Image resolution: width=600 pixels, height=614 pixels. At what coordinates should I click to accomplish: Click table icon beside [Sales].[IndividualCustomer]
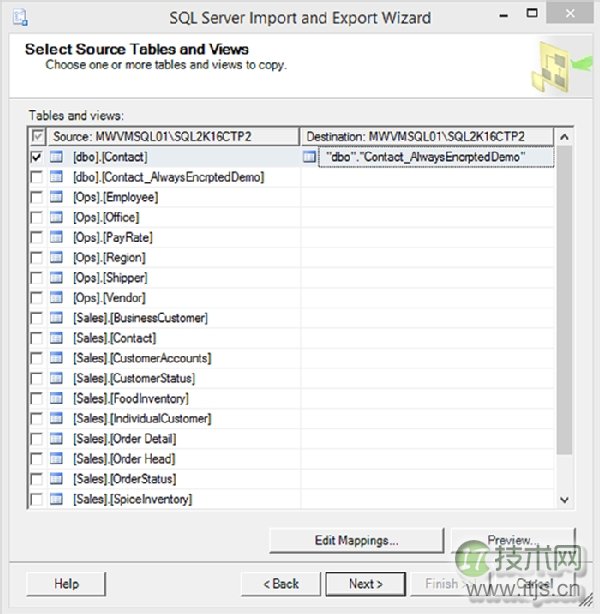[x=56, y=419]
